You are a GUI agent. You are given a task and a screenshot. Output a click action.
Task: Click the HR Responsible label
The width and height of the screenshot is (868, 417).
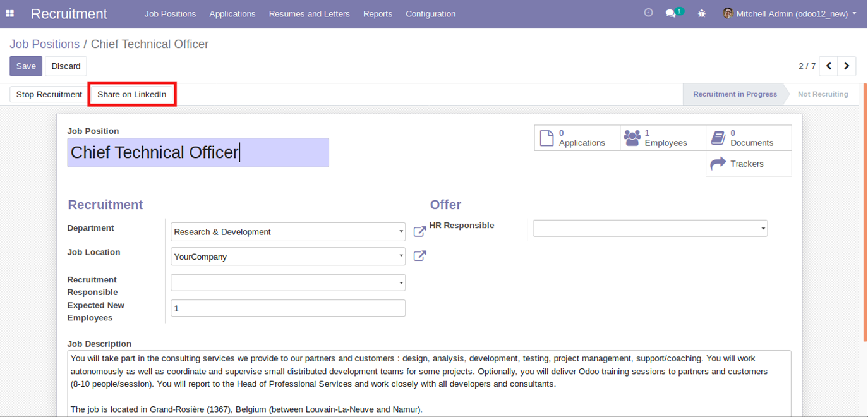click(462, 226)
